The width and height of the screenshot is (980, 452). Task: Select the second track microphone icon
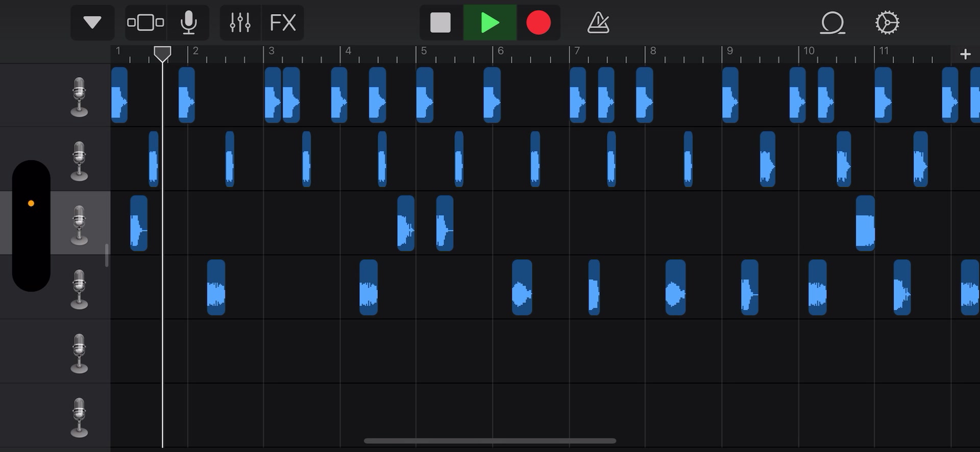tap(79, 161)
